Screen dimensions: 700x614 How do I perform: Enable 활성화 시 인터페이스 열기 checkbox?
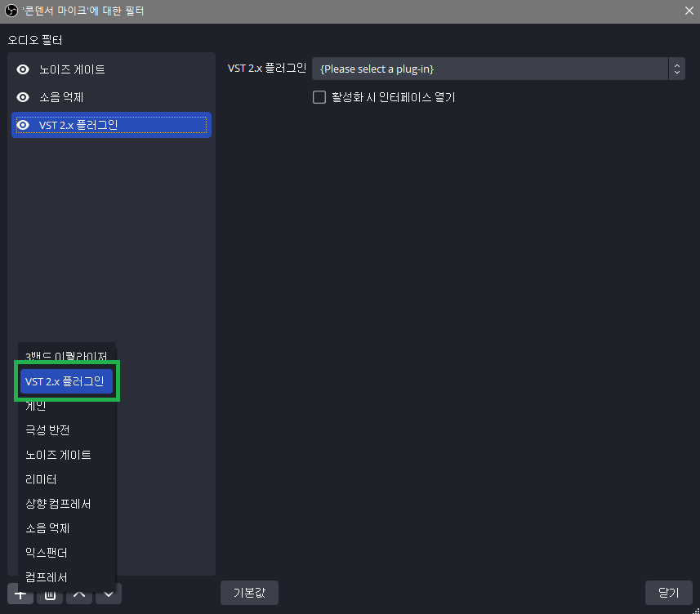click(319, 96)
